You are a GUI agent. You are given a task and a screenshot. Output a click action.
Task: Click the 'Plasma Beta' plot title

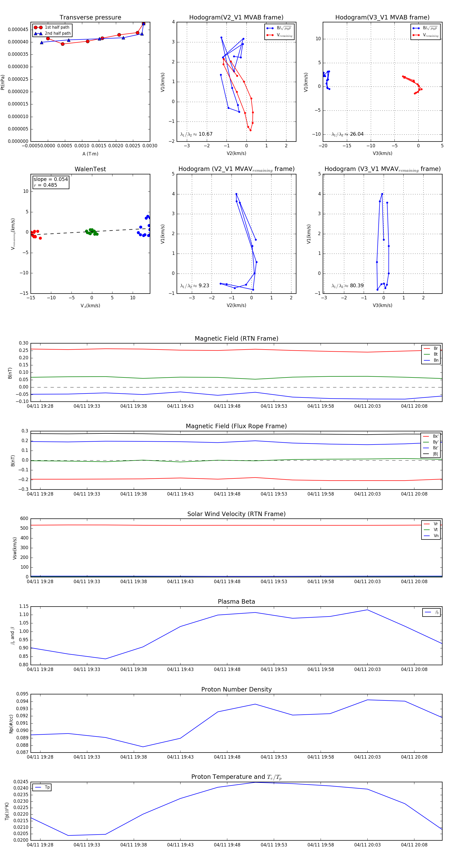[x=236, y=602]
